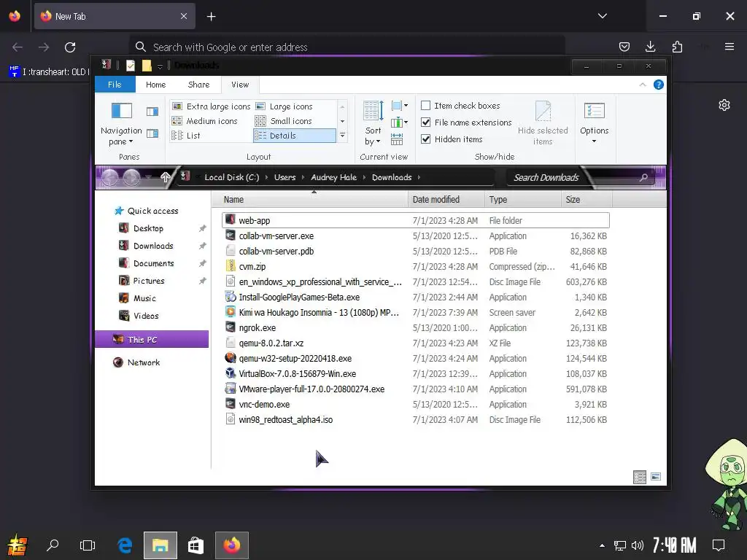Open Firefox Extensions puzzle icon
The image size is (747, 560).
(x=677, y=47)
